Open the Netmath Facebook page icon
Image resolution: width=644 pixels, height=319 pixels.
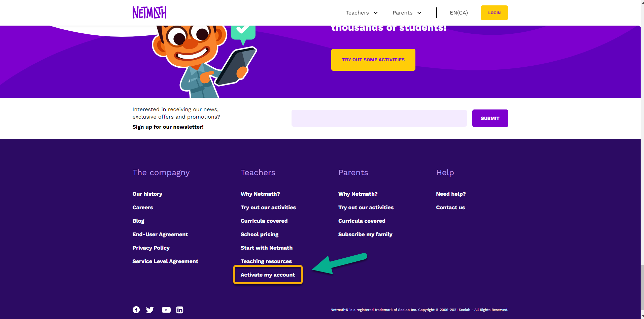pos(136,310)
